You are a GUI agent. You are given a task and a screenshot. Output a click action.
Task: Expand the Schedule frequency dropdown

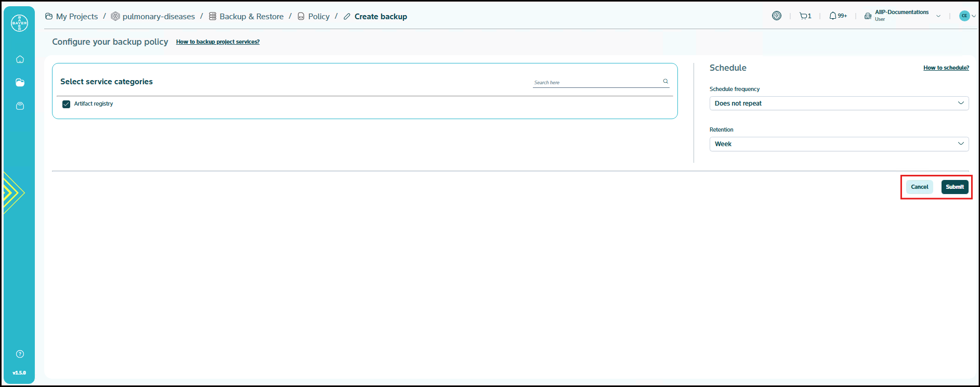coord(839,104)
